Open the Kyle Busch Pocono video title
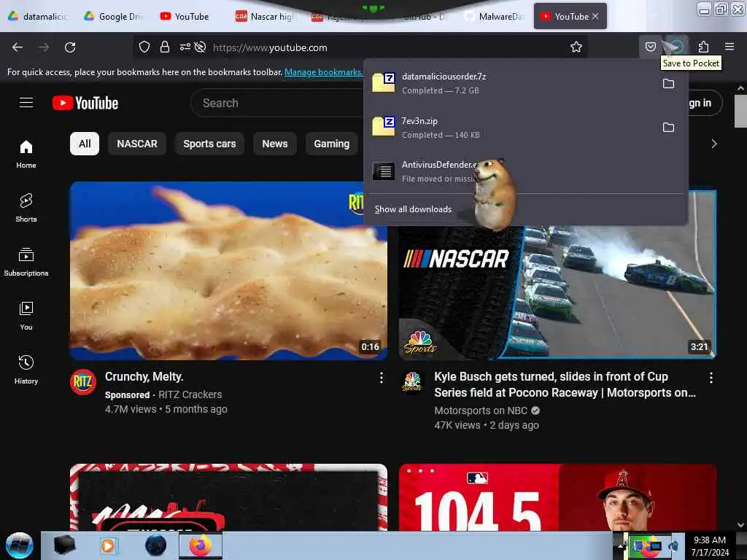Viewport: 747px width, 560px height. coord(565,384)
